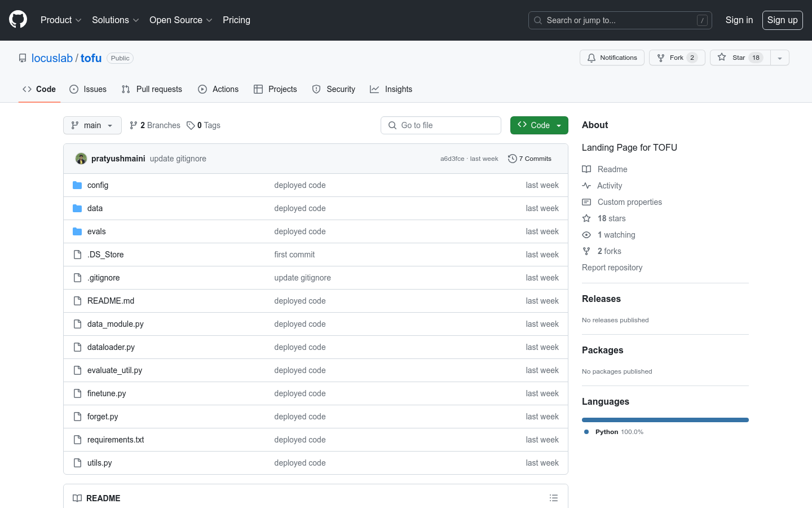The height and width of the screenshot is (508, 812).
Task: Switch to the Issues tab
Action: pyautogui.click(x=88, y=89)
